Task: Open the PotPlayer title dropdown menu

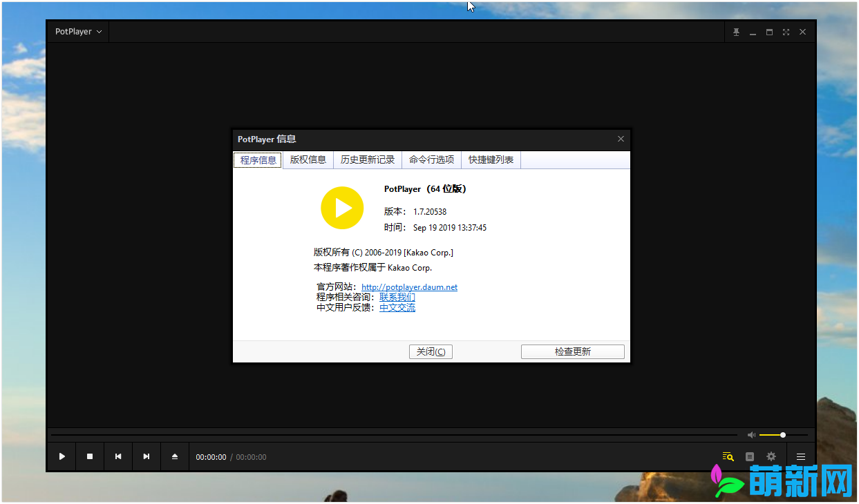Action: [x=79, y=32]
